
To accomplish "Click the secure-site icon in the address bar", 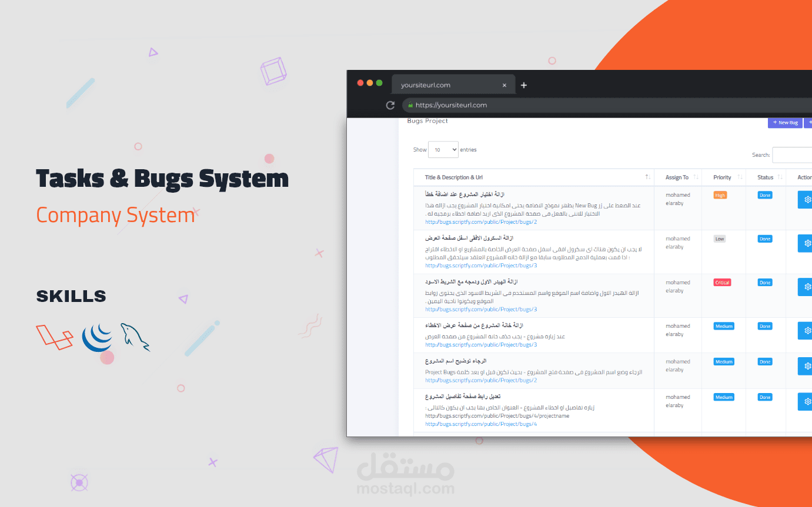I will coord(409,105).
